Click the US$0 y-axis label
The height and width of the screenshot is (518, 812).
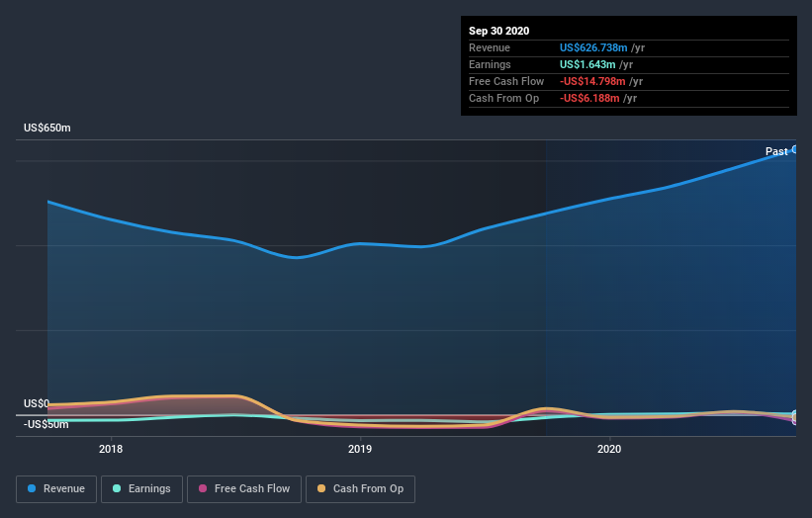click(37, 403)
